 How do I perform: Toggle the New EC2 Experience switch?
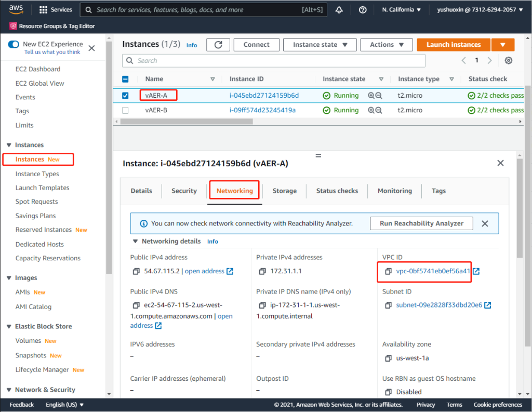coord(14,45)
